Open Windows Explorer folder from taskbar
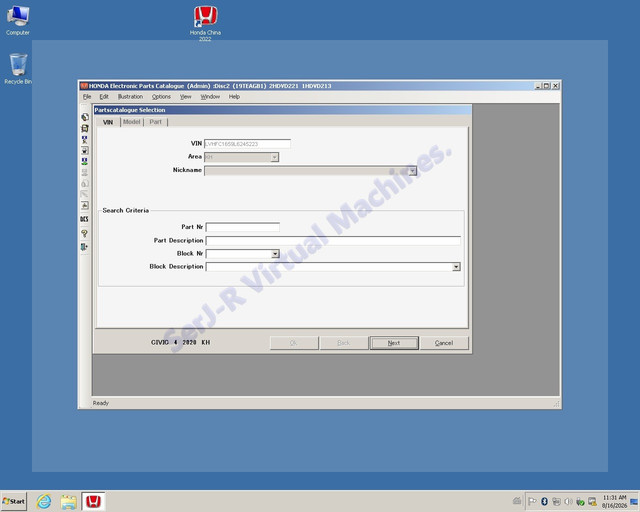Screen dimensions: 640x512 tap(69, 501)
